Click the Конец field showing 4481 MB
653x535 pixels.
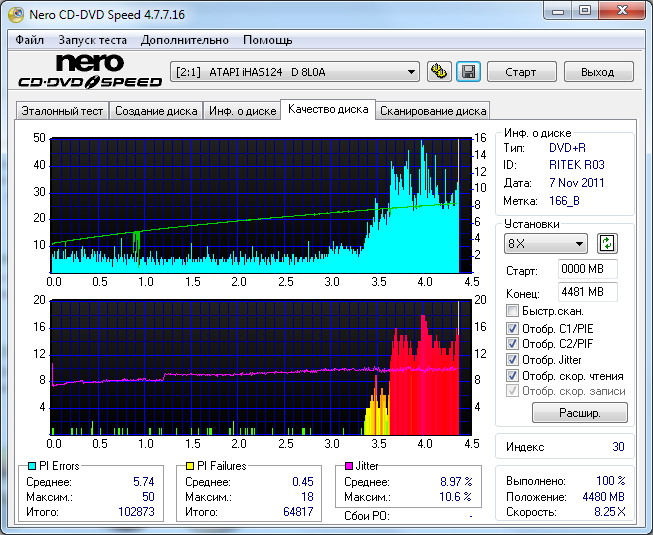pos(588,292)
